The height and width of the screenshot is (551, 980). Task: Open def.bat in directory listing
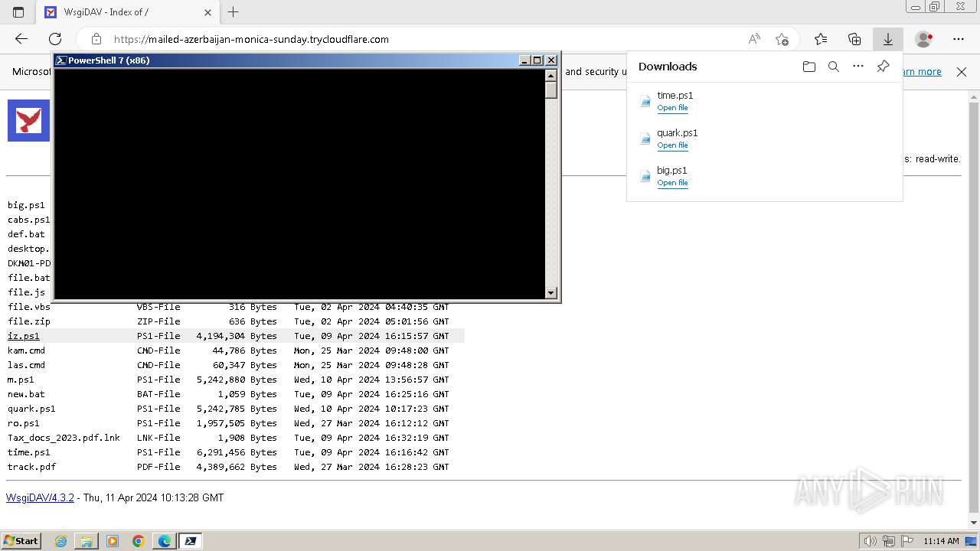point(26,234)
